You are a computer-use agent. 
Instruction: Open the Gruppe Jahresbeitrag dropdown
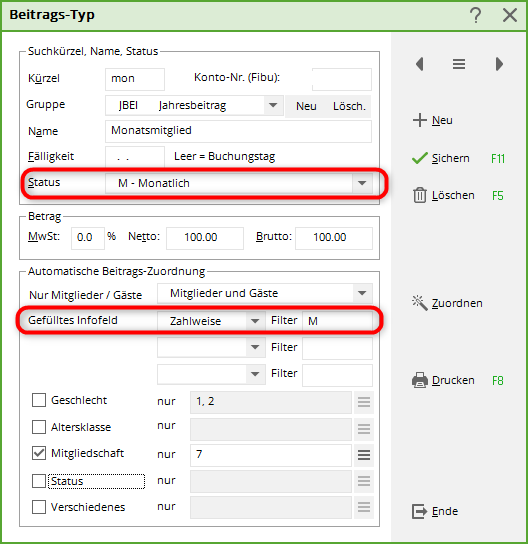(x=273, y=105)
